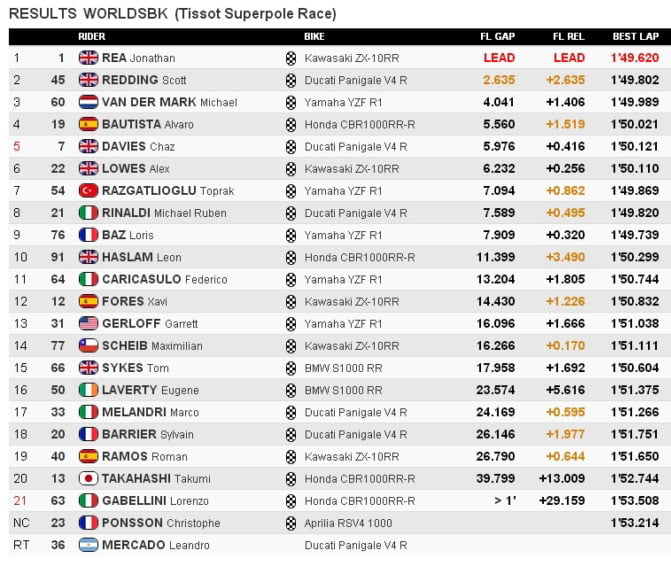Click the checkered flag icon next to Redding's Ducati
This screenshot has height=566, width=671.
[x=291, y=80]
